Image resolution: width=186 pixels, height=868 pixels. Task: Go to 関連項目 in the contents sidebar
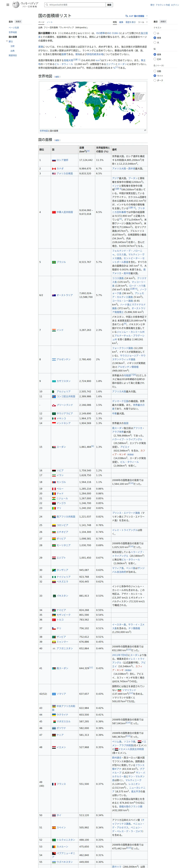[x=13, y=55]
